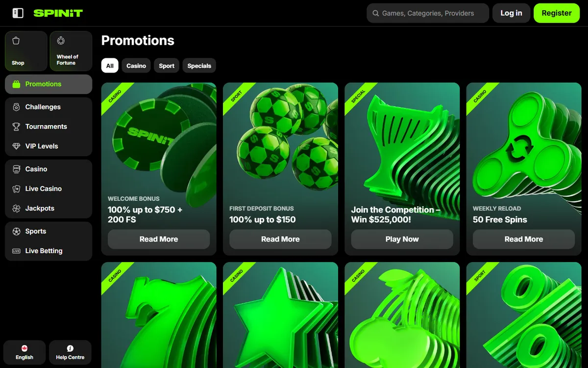Click the Promotions gift icon

point(16,84)
